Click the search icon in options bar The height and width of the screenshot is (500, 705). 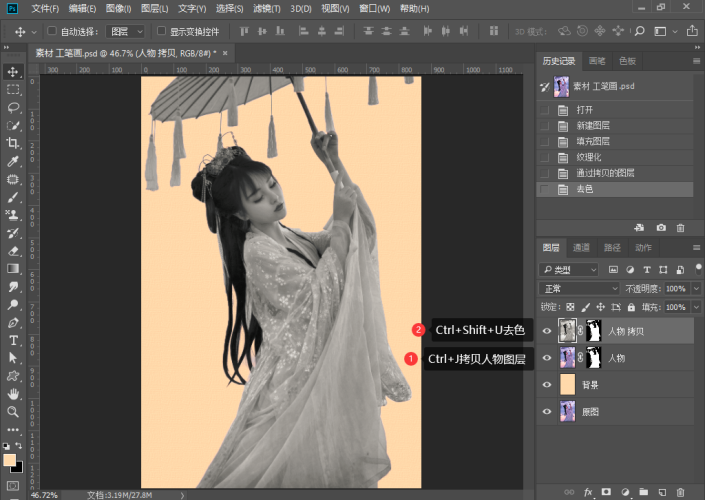pyautogui.click(x=639, y=31)
